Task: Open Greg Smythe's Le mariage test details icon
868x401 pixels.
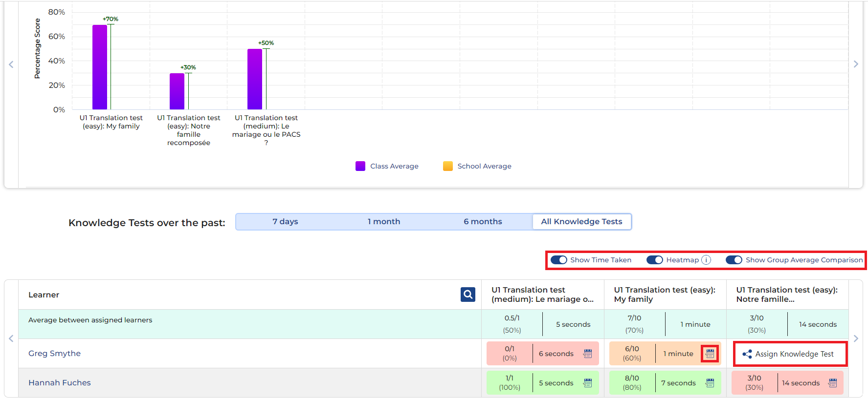Action: 588,354
